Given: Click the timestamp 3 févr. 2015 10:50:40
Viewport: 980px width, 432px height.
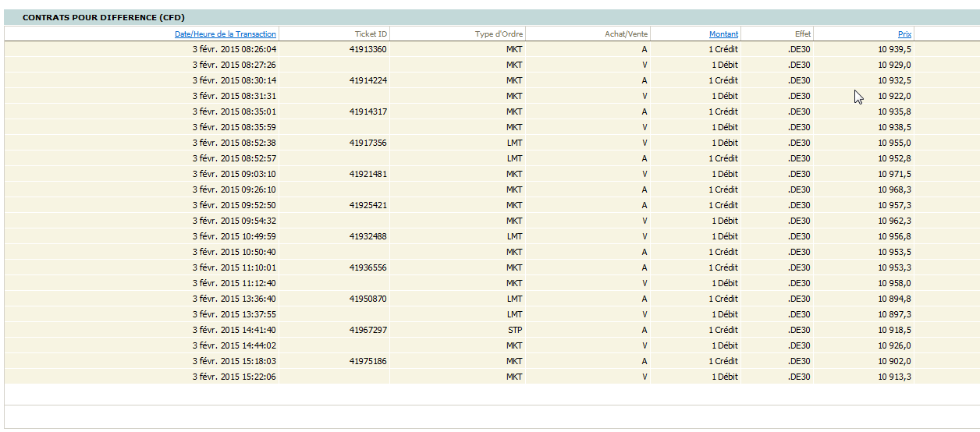Looking at the screenshot, I should tap(234, 252).
